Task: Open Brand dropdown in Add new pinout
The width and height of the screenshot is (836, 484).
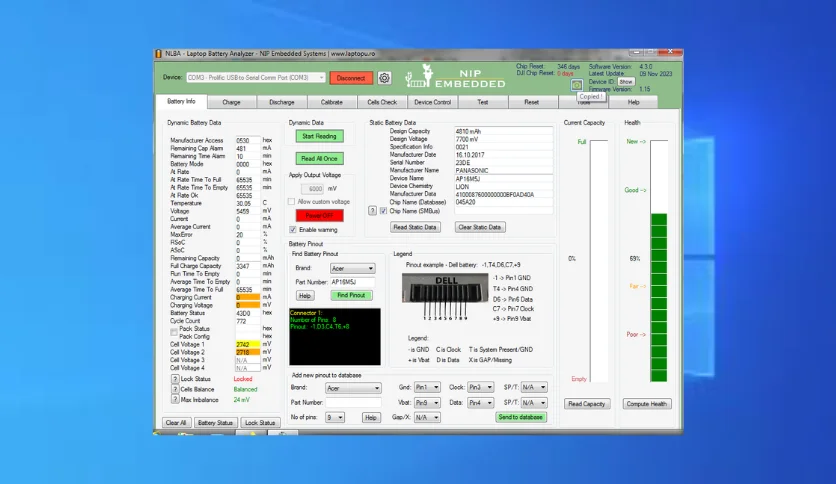Action: pyautogui.click(x=353, y=388)
